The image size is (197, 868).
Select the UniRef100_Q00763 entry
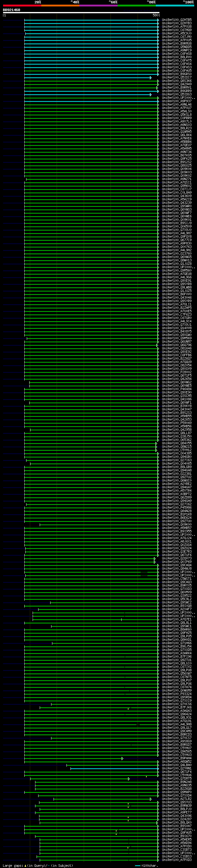coord(177,247)
